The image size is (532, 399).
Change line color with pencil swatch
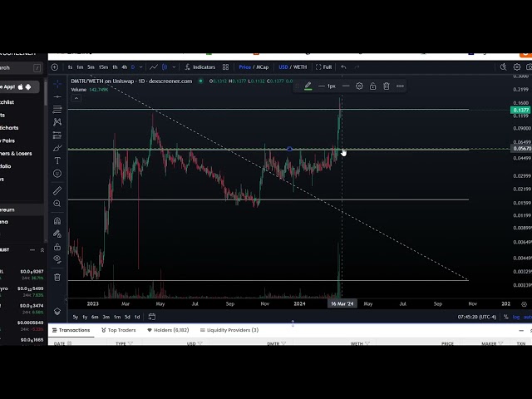tap(308, 86)
